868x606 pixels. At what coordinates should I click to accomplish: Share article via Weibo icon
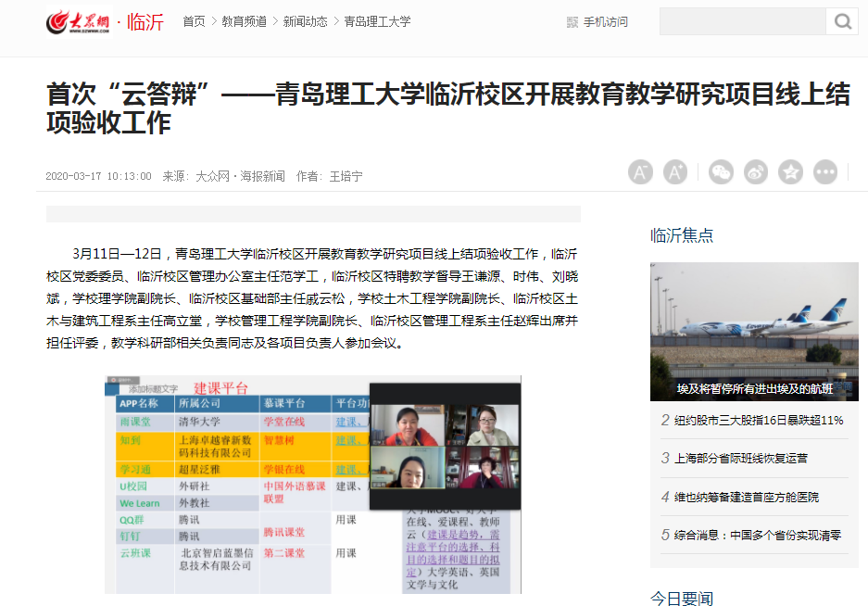756,172
